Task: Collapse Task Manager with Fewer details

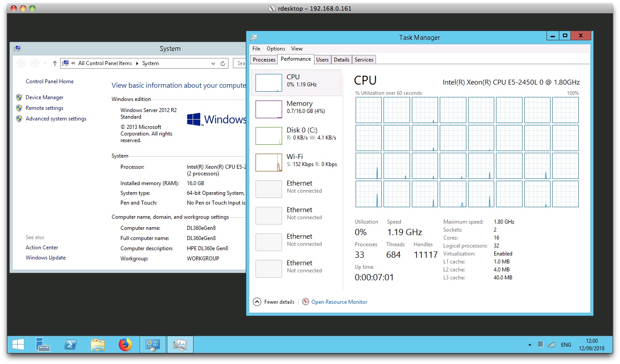Action: click(x=274, y=302)
